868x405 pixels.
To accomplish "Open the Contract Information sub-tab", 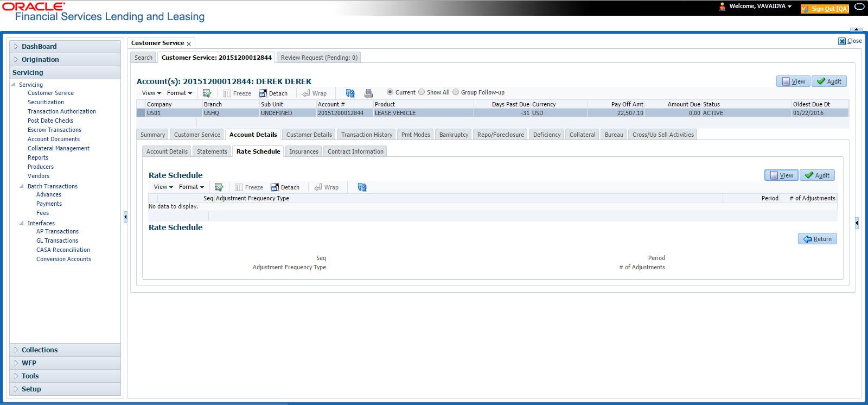I will pyautogui.click(x=355, y=151).
